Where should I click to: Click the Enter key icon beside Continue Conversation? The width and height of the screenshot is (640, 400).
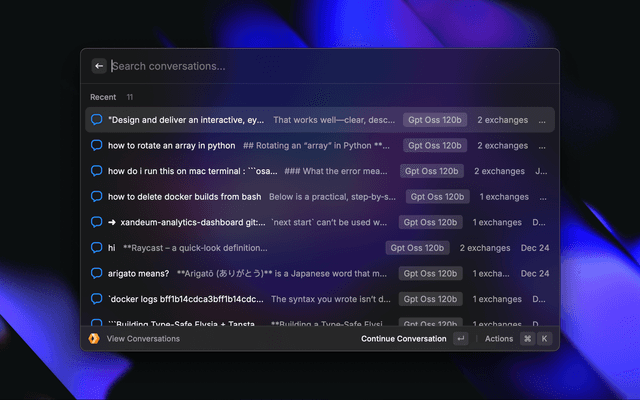coord(460,339)
